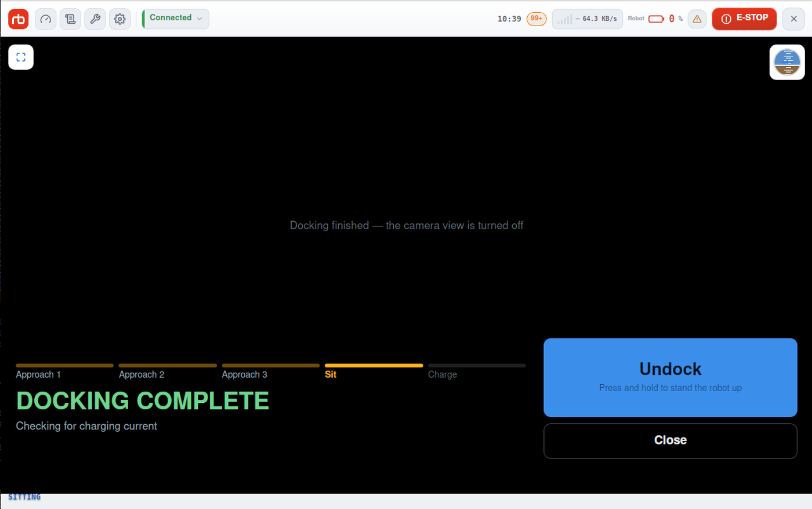Select the Charge docking step

point(477,371)
